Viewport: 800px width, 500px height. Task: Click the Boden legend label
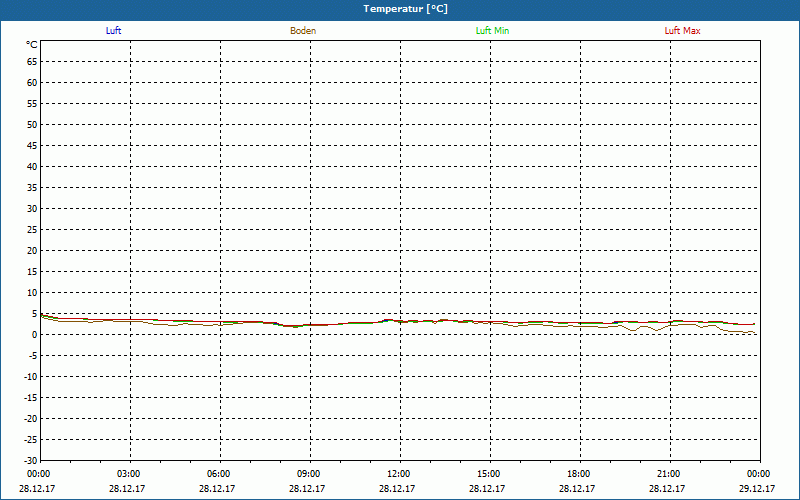[303, 31]
